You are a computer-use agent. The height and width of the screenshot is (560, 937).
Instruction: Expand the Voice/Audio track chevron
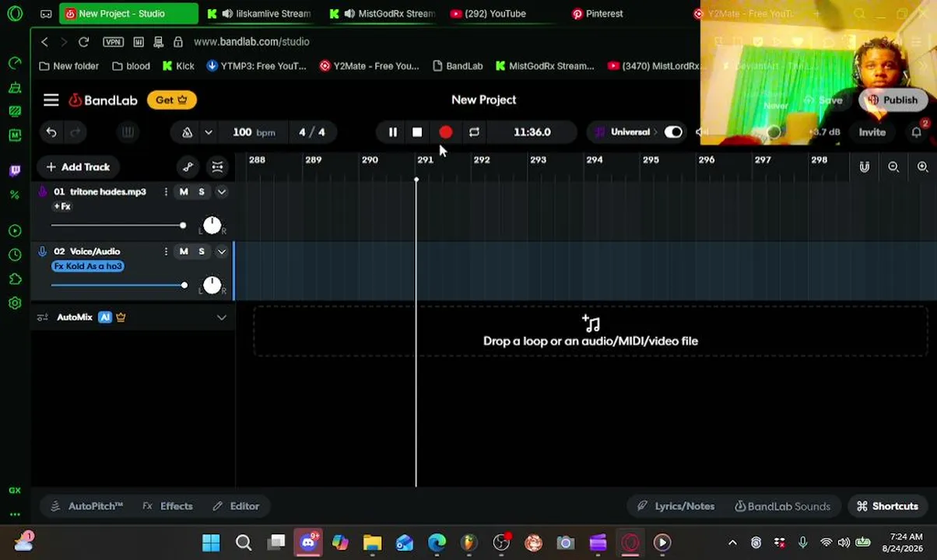coord(222,251)
